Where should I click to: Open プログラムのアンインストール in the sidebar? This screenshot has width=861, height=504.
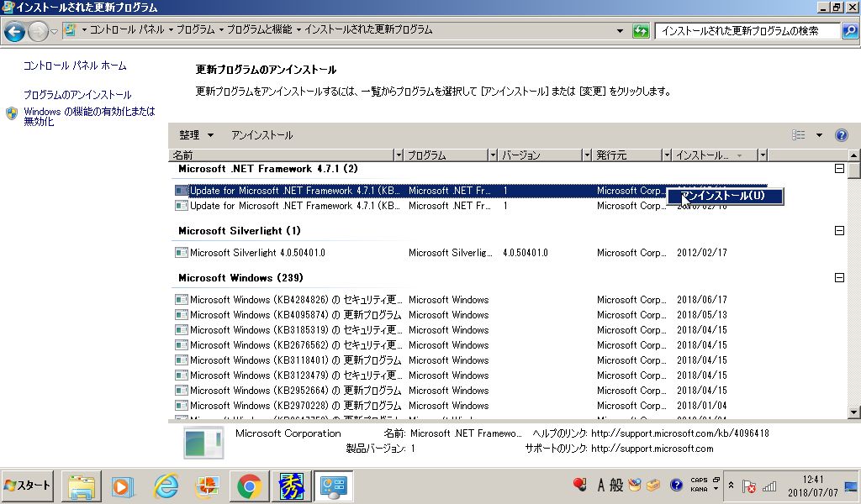(x=77, y=94)
